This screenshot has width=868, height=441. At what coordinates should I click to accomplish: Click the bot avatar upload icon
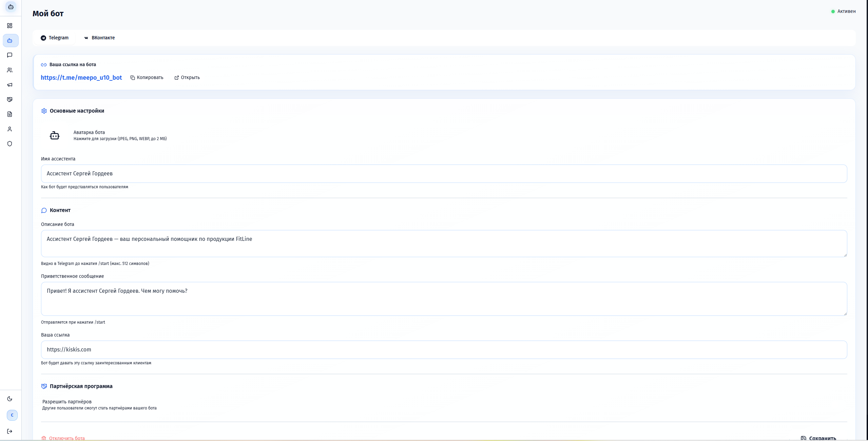[55, 135]
